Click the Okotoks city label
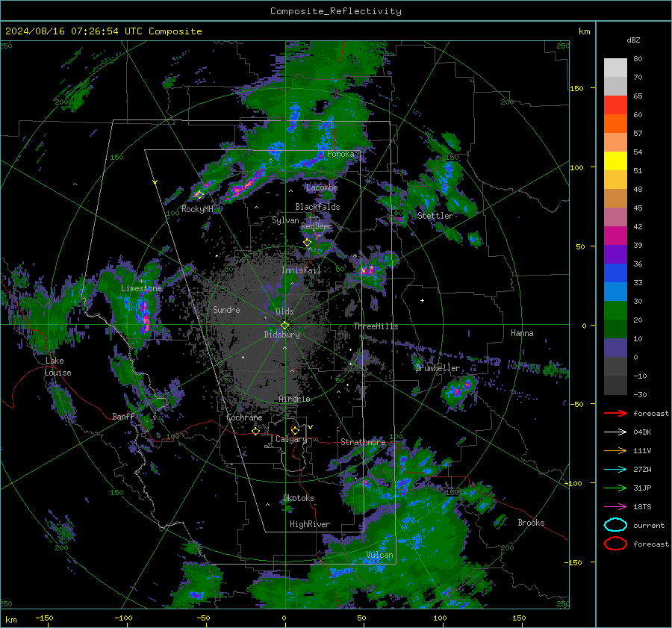 coord(299,498)
